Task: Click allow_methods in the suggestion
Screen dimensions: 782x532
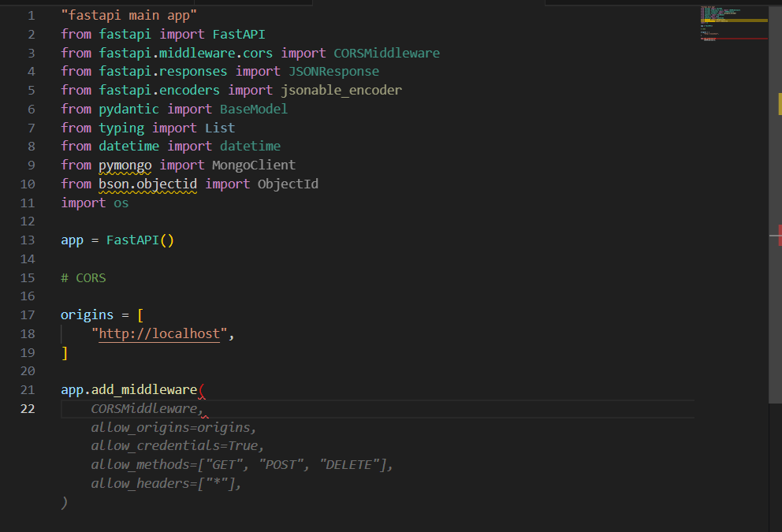Action: coord(140,465)
